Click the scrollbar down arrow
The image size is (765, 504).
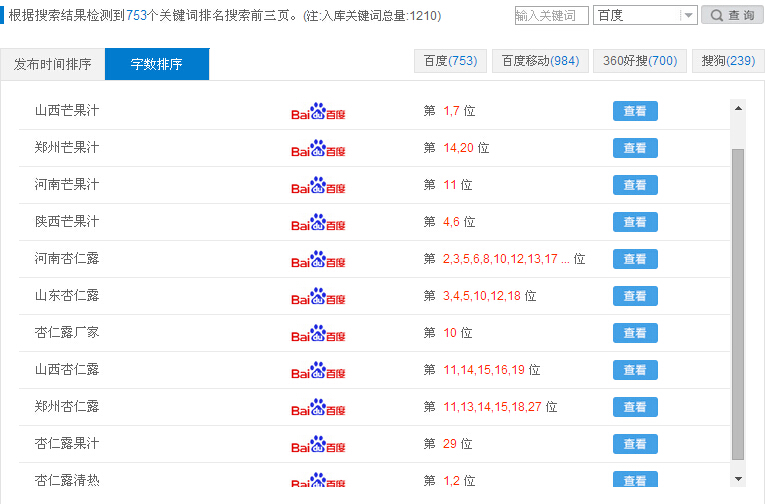click(x=738, y=479)
